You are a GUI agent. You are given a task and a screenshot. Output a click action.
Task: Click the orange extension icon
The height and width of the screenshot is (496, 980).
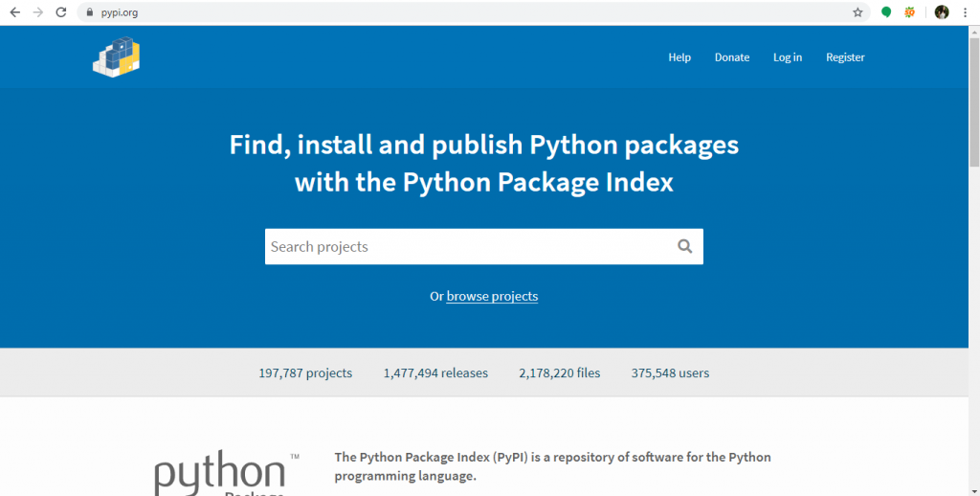(909, 11)
